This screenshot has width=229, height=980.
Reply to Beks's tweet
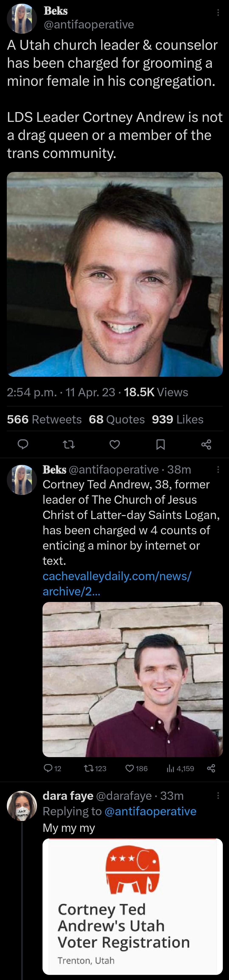click(23, 444)
